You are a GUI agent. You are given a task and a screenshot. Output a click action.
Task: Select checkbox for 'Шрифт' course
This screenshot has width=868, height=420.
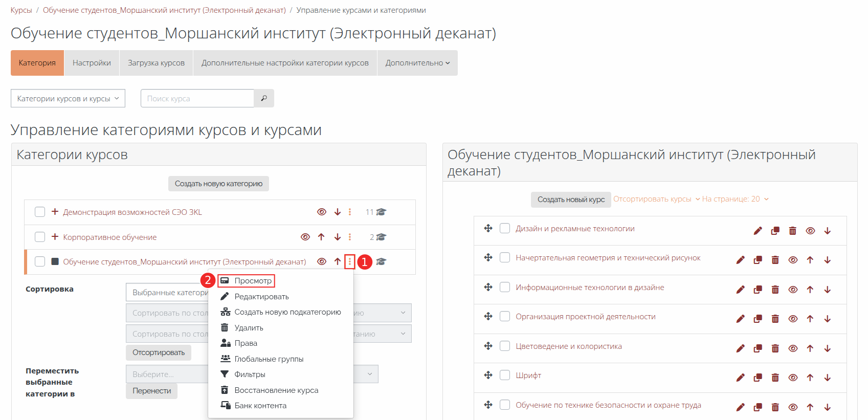[505, 375]
